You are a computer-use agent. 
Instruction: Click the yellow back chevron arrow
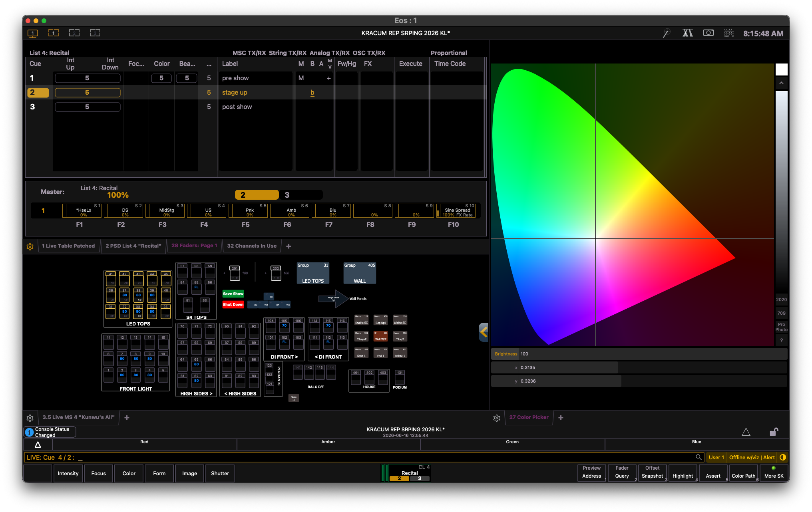(484, 332)
